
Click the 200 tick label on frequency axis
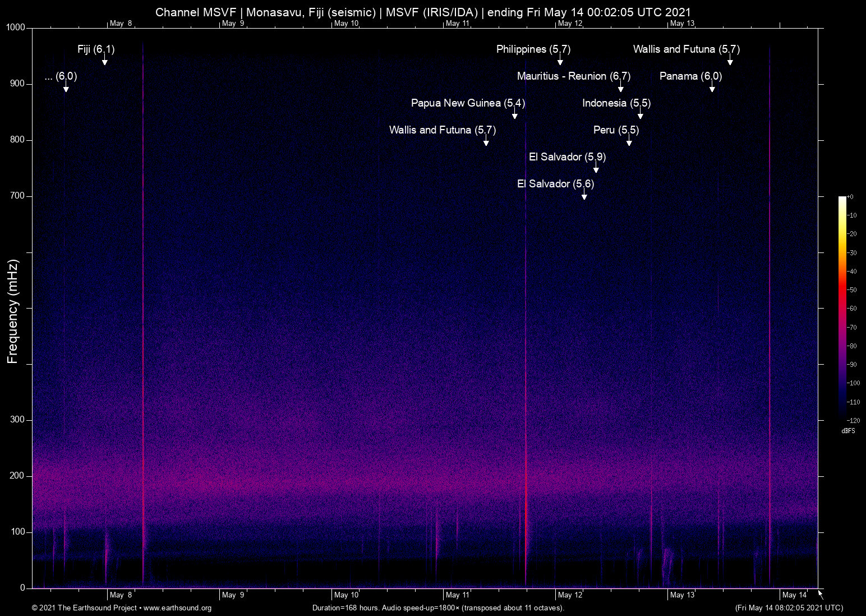pos(17,476)
